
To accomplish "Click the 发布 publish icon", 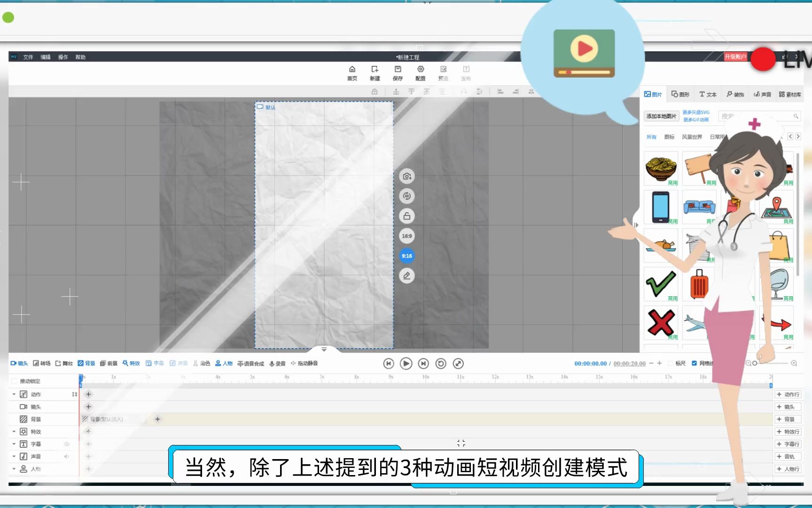I will click(466, 73).
